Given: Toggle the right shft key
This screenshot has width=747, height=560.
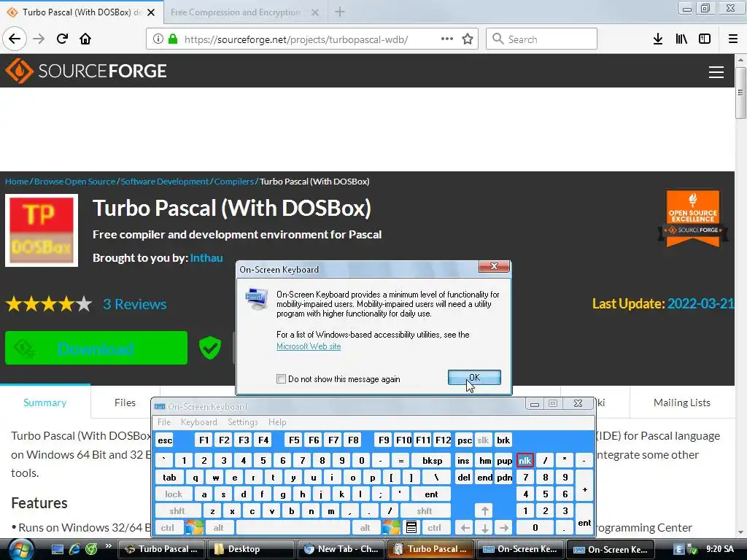Looking at the screenshot, I should [425, 511].
